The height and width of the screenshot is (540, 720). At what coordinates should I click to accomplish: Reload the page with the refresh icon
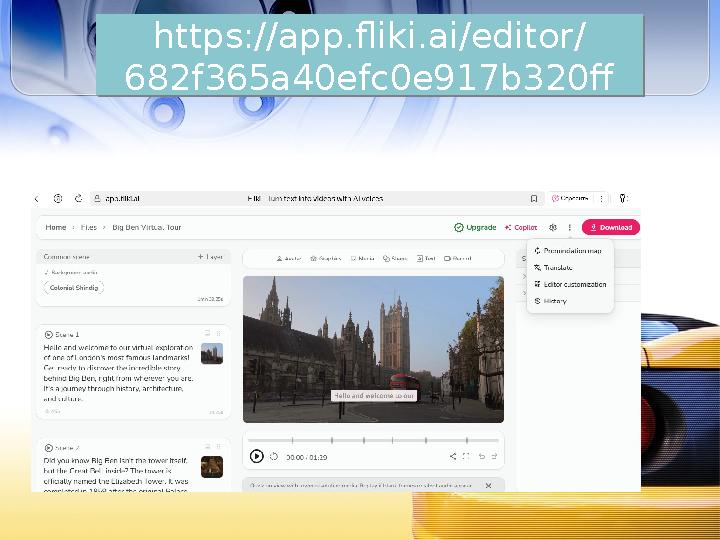[x=79, y=198]
